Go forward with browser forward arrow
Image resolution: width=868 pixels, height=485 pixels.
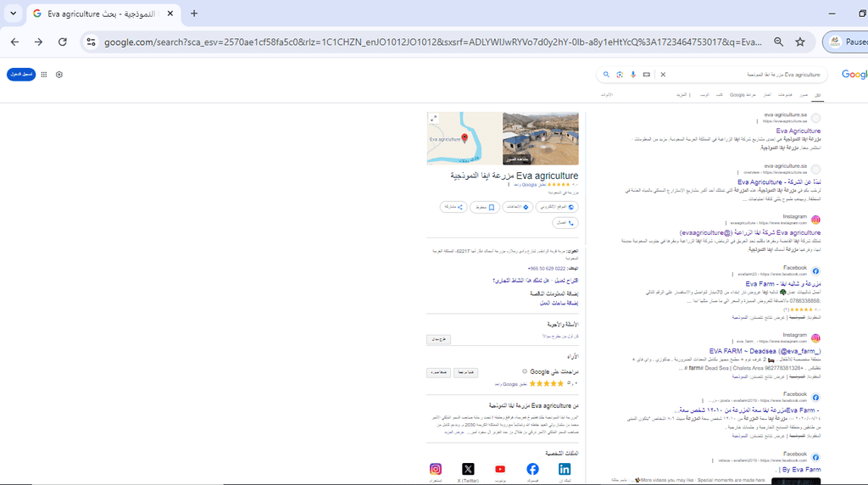pyautogui.click(x=38, y=42)
